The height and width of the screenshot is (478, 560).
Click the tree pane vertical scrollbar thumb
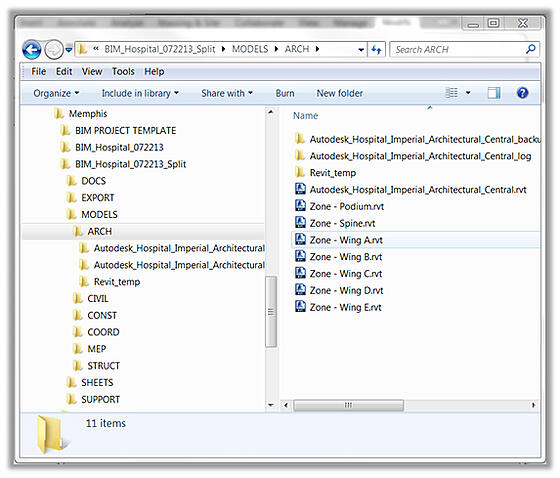[x=271, y=312]
